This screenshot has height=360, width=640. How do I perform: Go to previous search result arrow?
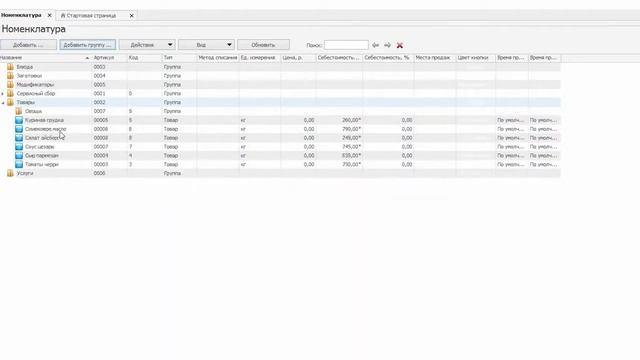[x=376, y=45]
